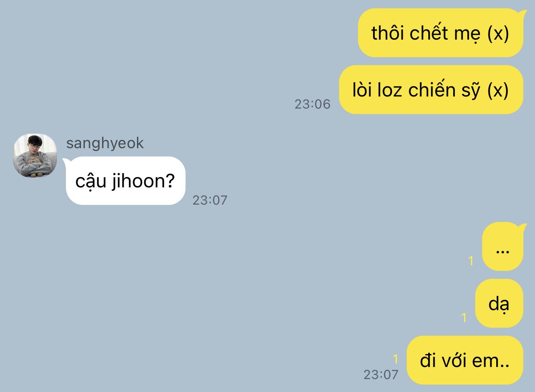This screenshot has width=535, height=392.
Task: Select the "dạ" message bubble
Action: pyautogui.click(x=499, y=303)
